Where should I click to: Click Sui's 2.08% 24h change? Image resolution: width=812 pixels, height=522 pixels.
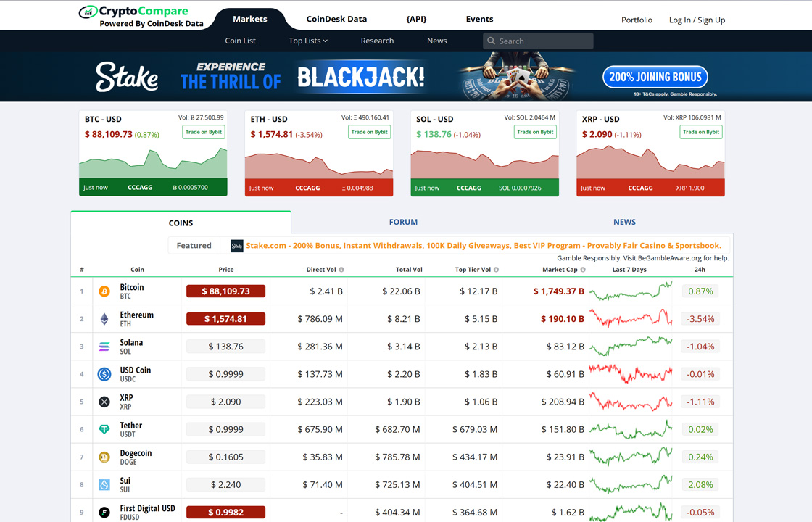tap(700, 485)
